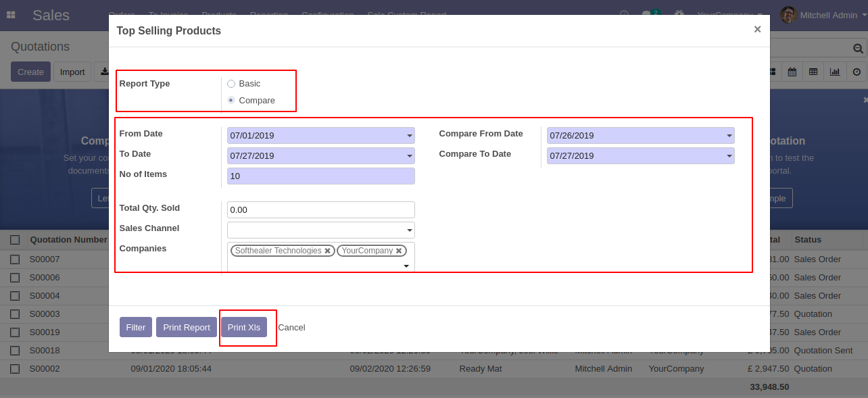Open the To Date picker dropdown
This screenshot has width=868, height=398.
(409, 156)
